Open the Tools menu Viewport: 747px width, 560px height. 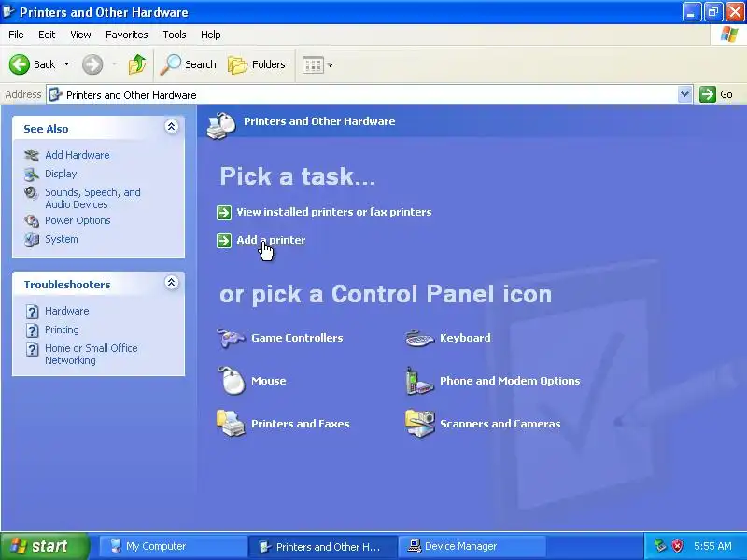[x=175, y=35]
